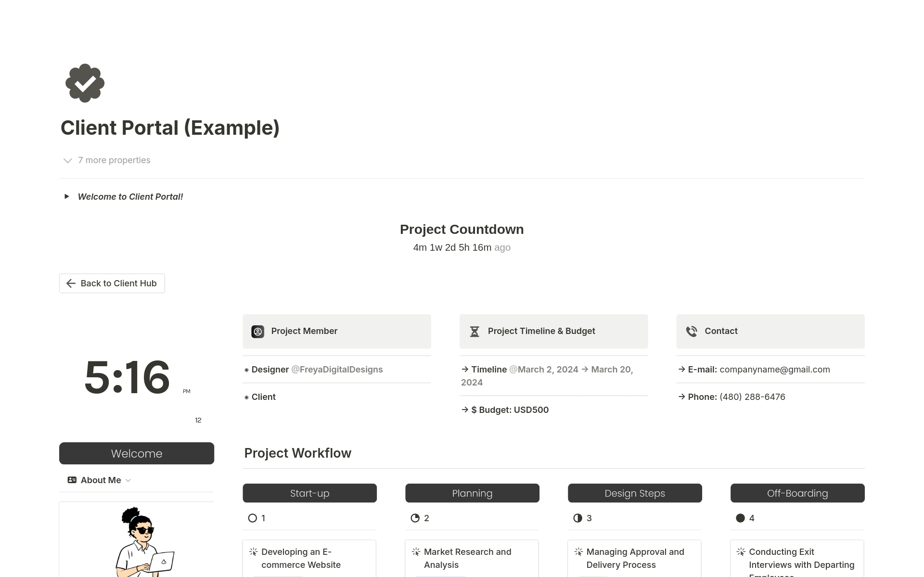
Task: Click the Welcome navigation tab
Action: [137, 453]
